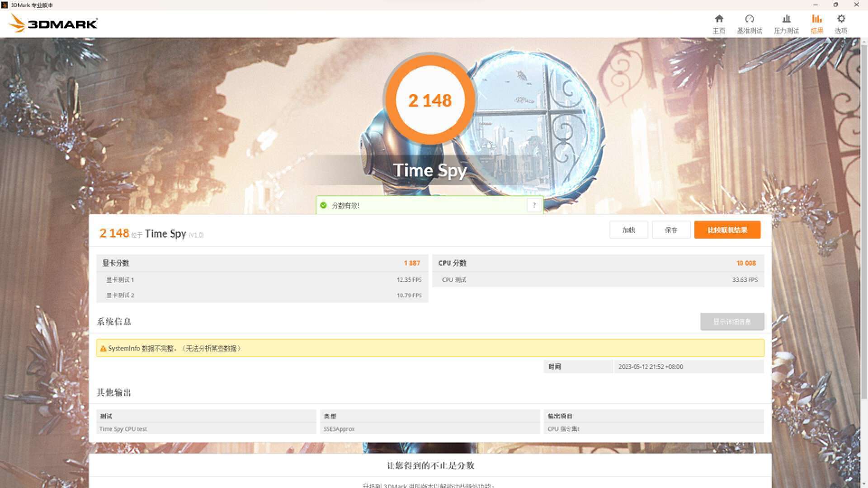The image size is (868, 488).
Task: Click the 12.35 FPS graphics test 1 result
Action: click(x=409, y=280)
